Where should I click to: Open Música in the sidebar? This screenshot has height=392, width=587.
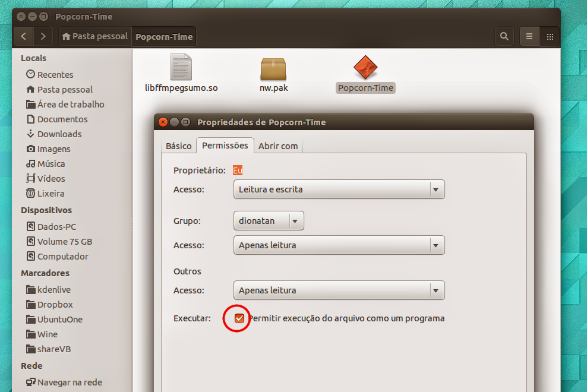[x=45, y=164]
